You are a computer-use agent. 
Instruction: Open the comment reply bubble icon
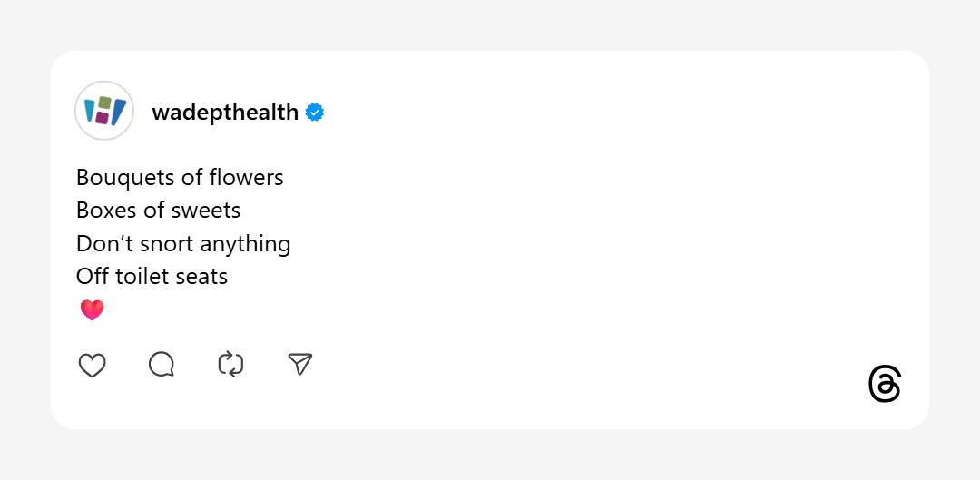[x=162, y=365]
